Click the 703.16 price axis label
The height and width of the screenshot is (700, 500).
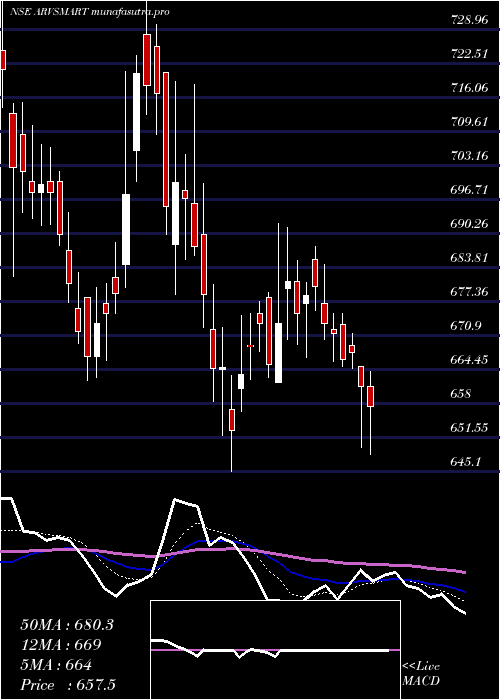pyautogui.click(x=468, y=156)
